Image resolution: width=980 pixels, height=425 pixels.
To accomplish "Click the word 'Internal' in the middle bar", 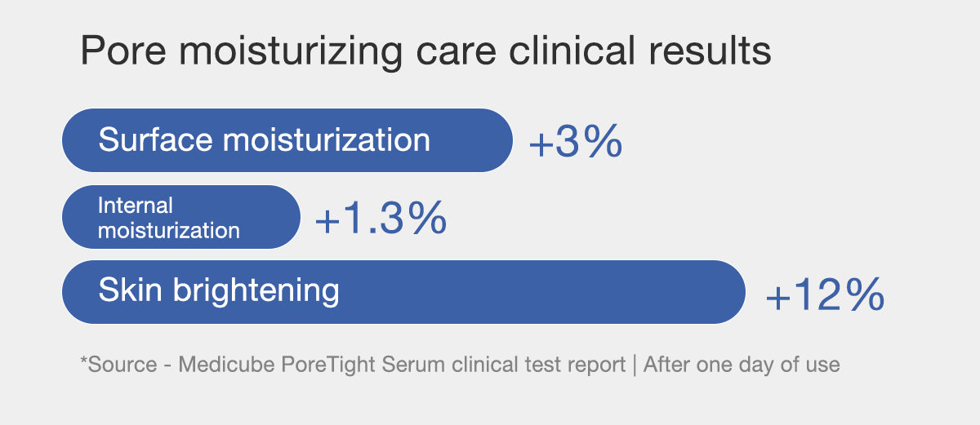I will point(136,205).
